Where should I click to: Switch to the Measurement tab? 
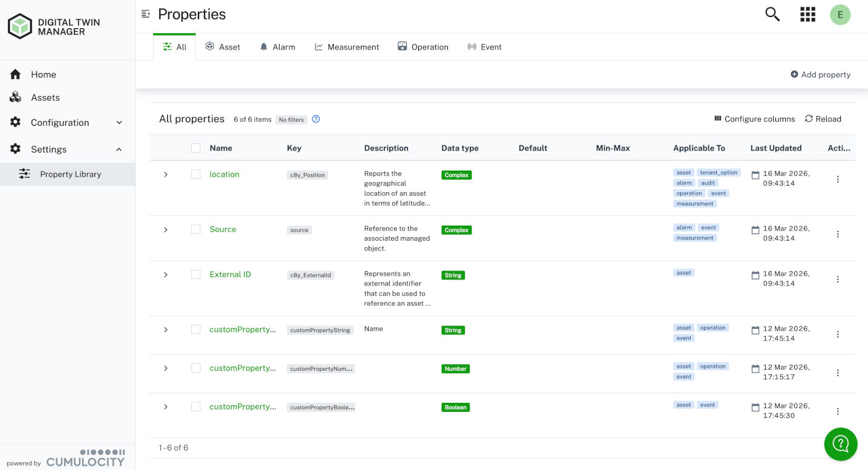(x=347, y=47)
